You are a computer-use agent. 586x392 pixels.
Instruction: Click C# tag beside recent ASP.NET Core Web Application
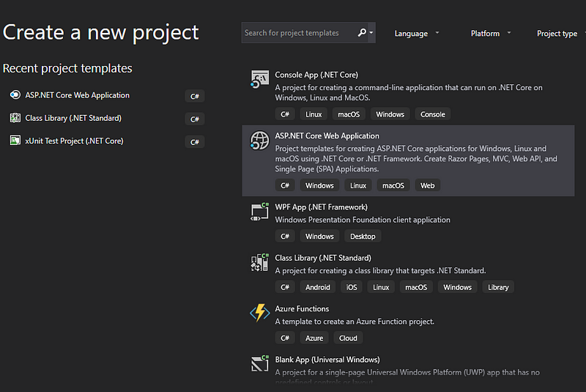pyautogui.click(x=195, y=96)
